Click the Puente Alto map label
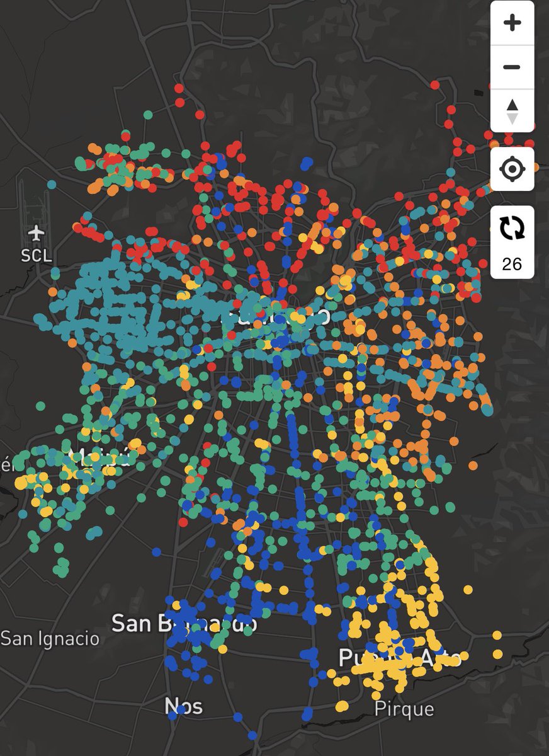 tap(400, 658)
